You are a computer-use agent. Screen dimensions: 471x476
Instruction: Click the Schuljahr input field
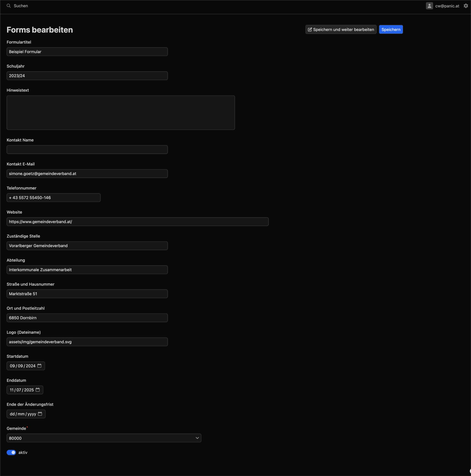87,76
